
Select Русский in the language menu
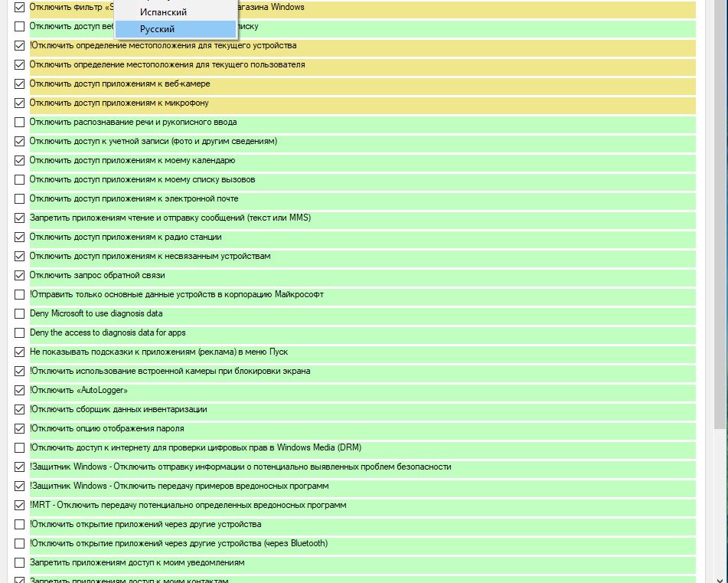(x=175, y=29)
